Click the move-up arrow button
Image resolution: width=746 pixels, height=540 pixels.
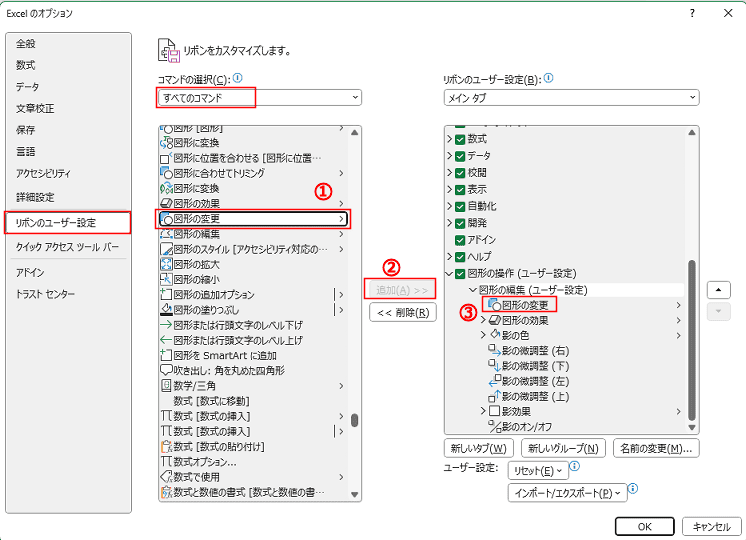(718, 290)
